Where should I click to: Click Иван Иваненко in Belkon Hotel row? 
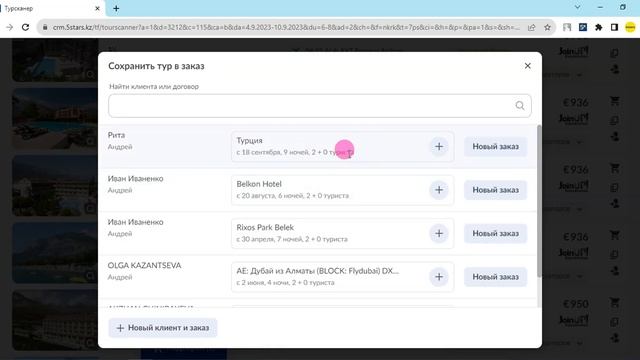(x=136, y=178)
